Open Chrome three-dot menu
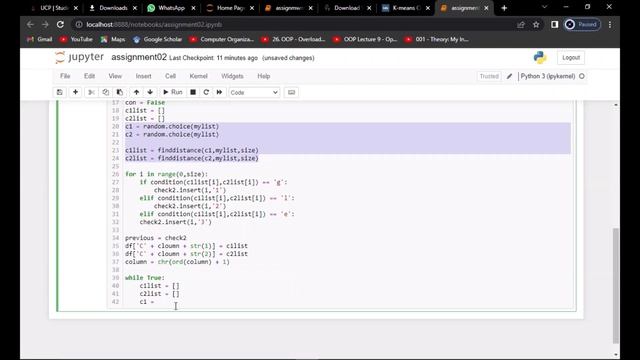 (x=610, y=25)
